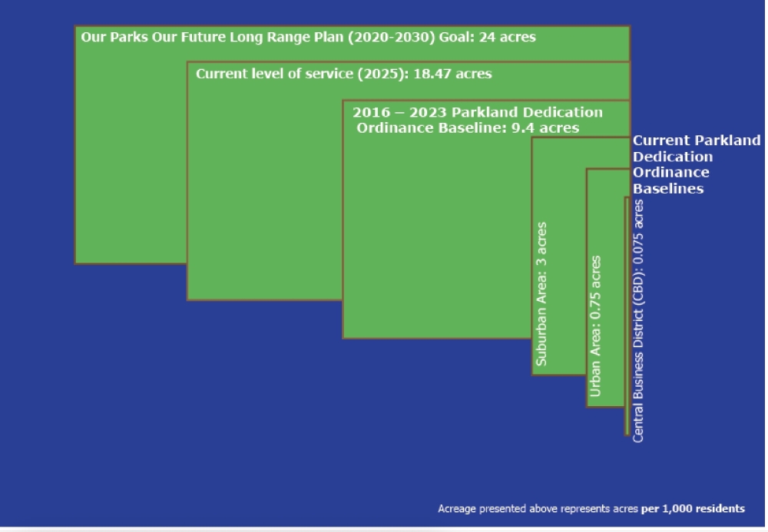
Task: Click the Central Business District vertical label
Action: [x=639, y=320]
